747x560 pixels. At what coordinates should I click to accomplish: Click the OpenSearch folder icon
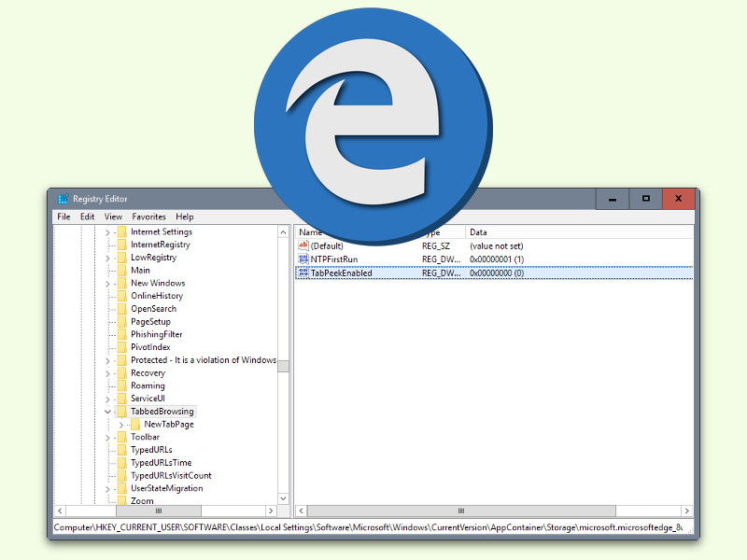point(122,309)
